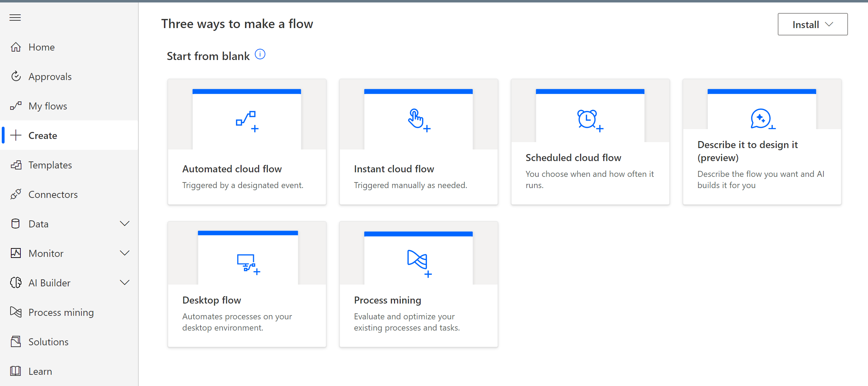Go to Home in the sidebar

click(x=70, y=47)
